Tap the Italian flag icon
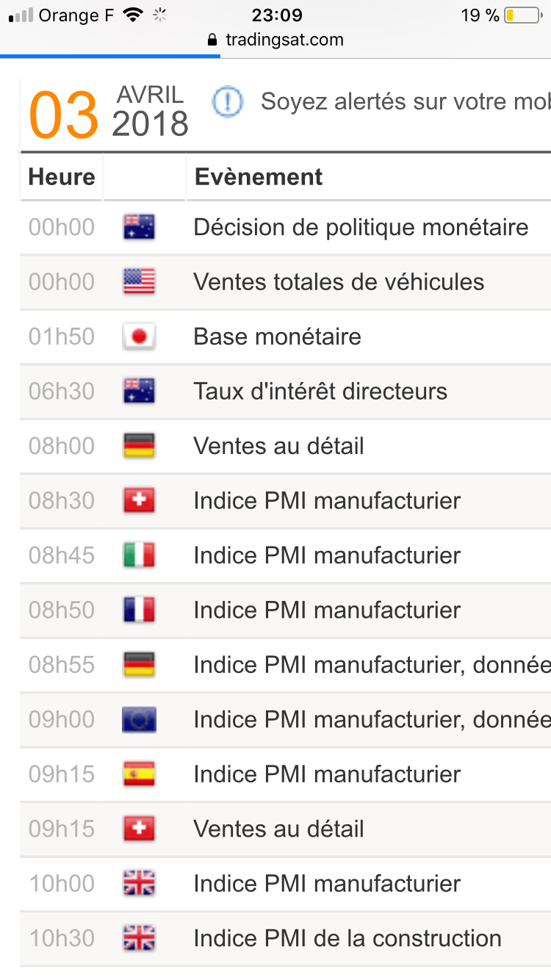The height and width of the screenshot is (980, 551). click(139, 555)
